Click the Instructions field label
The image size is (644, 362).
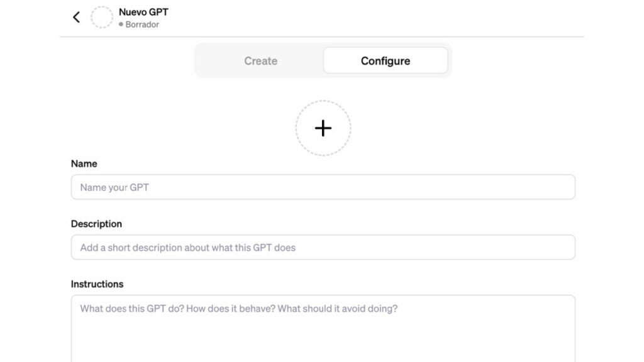[97, 284]
